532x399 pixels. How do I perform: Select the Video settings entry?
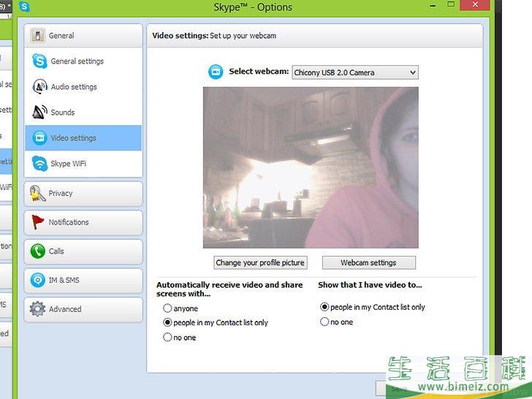pos(83,137)
